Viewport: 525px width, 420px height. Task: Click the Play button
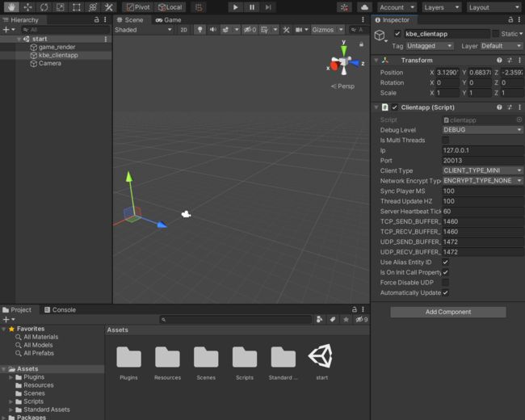[x=235, y=7]
